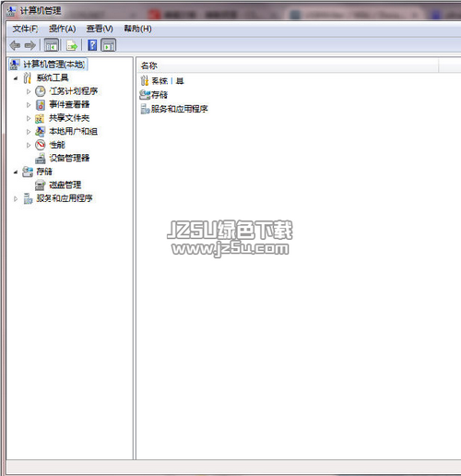Open the 帮助(H) menu
Viewport: 461px width, 476px height.
[137, 29]
